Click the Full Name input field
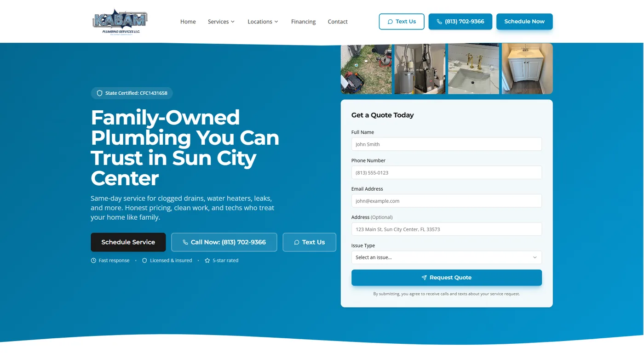The height and width of the screenshot is (364, 644). coord(447,144)
